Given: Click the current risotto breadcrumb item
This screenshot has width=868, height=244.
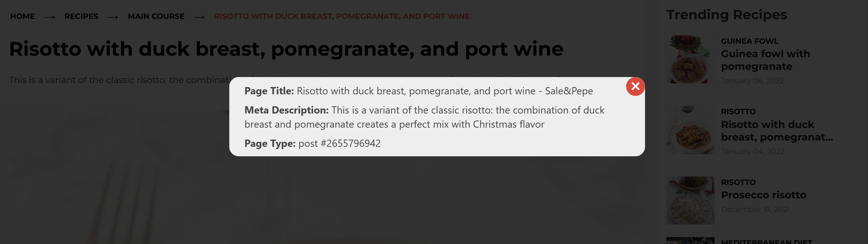Looking at the screenshot, I should click(x=342, y=16).
